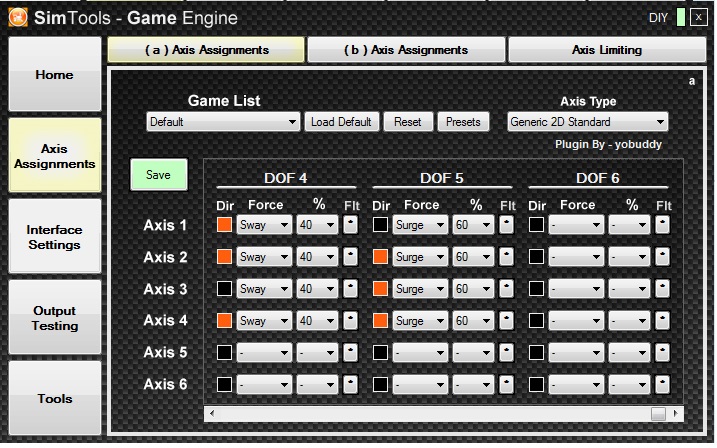Open Axis 4 DOF 6 filter button
Screen dimensions: 717x448
(662, 320)
